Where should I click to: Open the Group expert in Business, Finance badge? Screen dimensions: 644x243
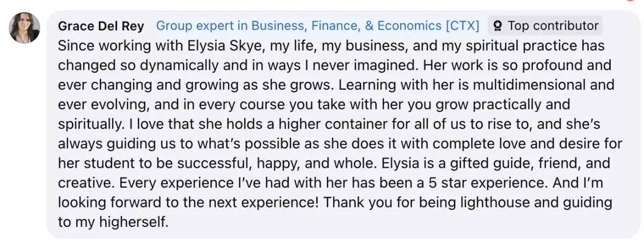click(x=318, y=26)
